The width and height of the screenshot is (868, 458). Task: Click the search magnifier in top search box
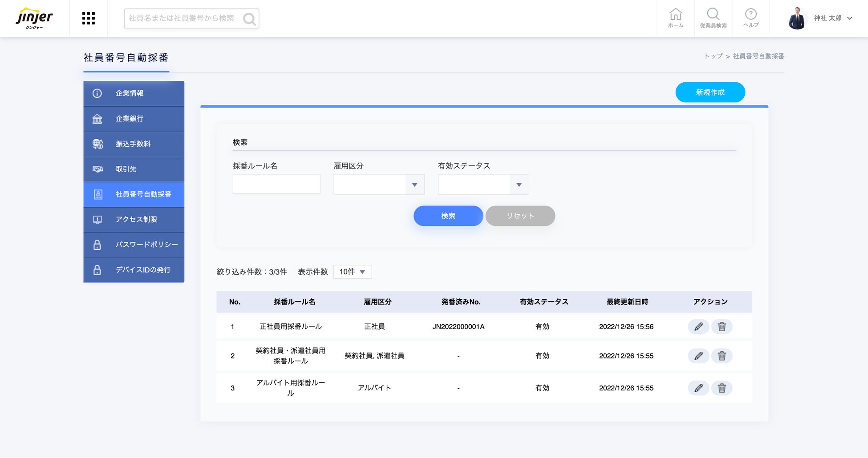pos(249,19)
